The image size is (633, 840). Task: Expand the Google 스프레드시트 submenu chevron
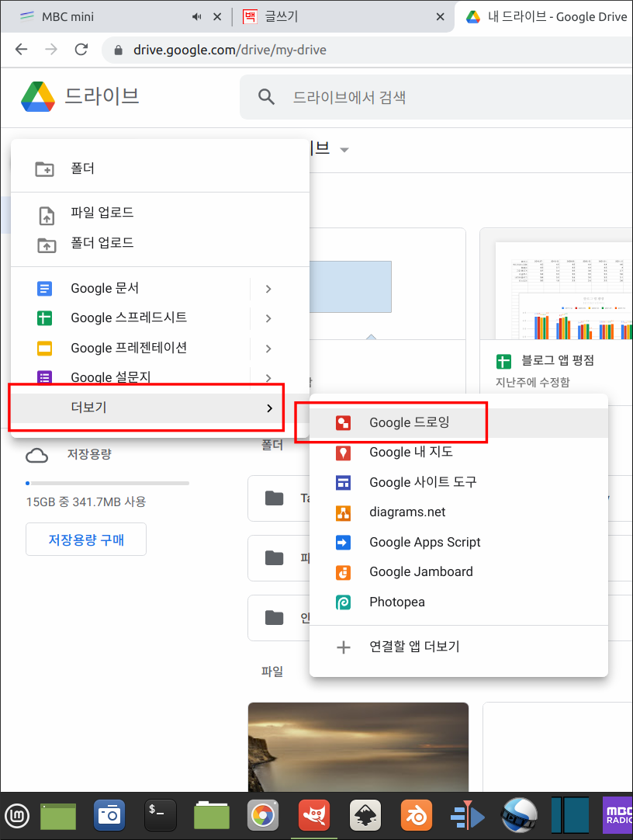[268, 318]
